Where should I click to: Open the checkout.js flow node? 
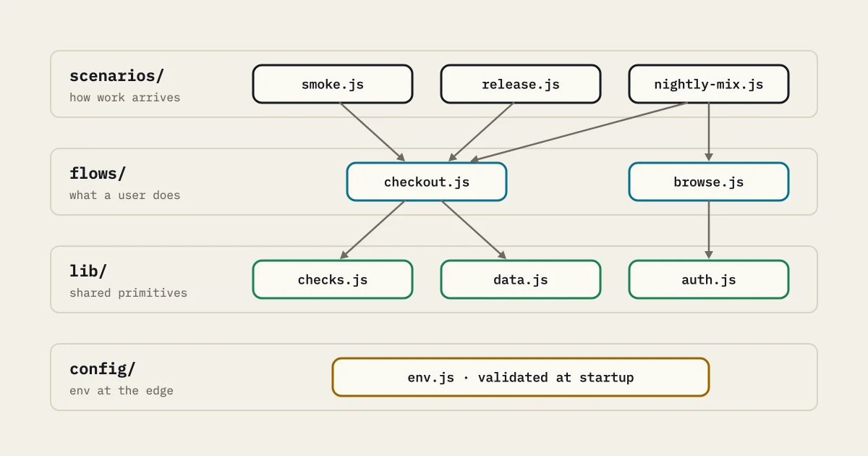pyautogui.click(x=427, y=182)
